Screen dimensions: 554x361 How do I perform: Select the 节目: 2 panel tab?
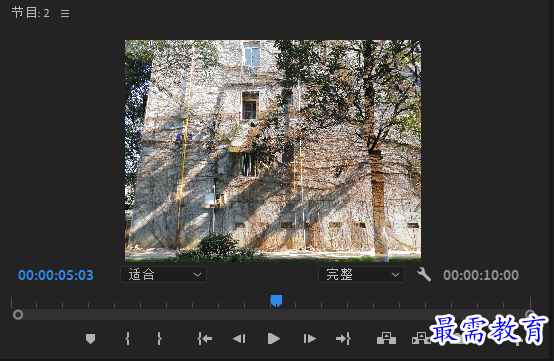click(x=30, y=13)
